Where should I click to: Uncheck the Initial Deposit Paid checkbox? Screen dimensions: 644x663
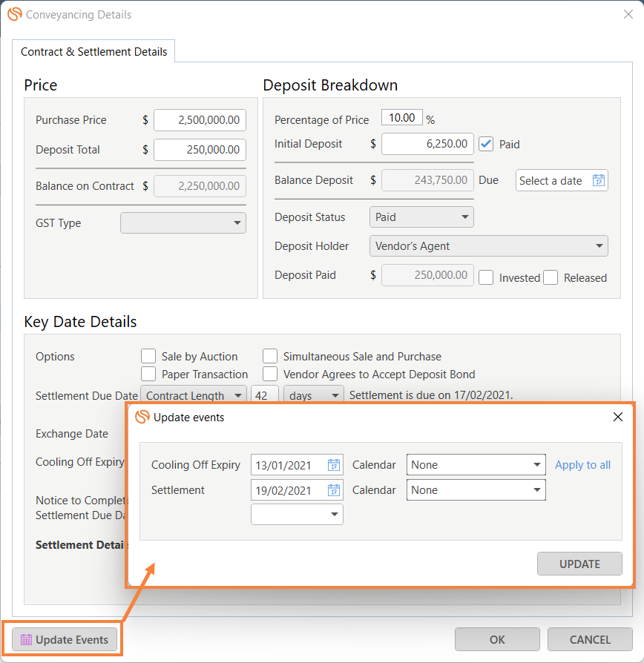(486, 144)
